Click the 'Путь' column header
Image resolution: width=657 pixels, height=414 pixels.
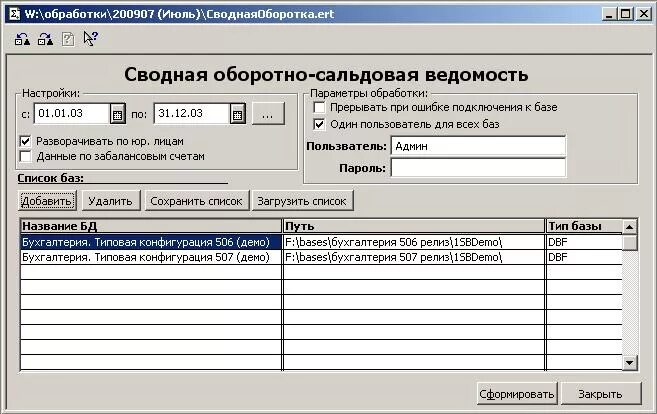414,226
